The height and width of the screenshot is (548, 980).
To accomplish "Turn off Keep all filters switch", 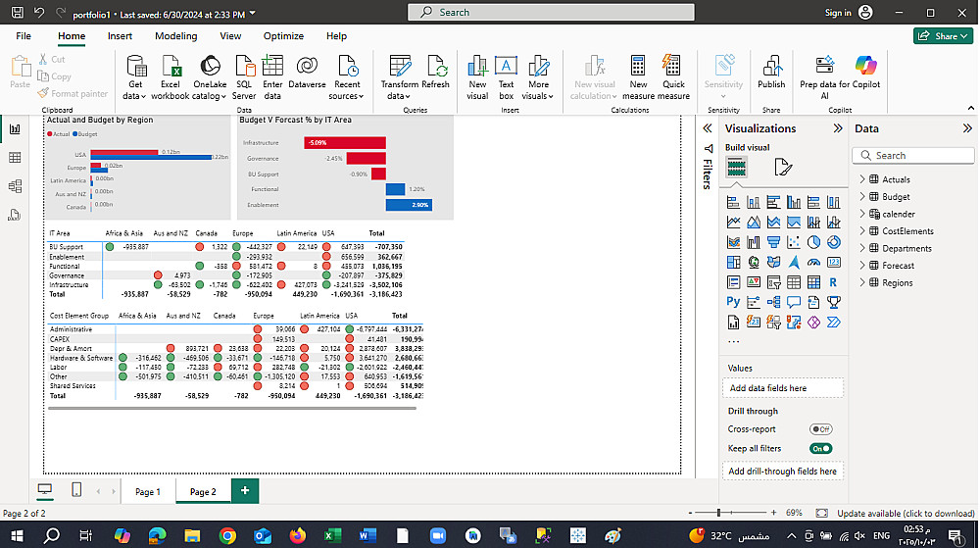I will pos(820,449).
